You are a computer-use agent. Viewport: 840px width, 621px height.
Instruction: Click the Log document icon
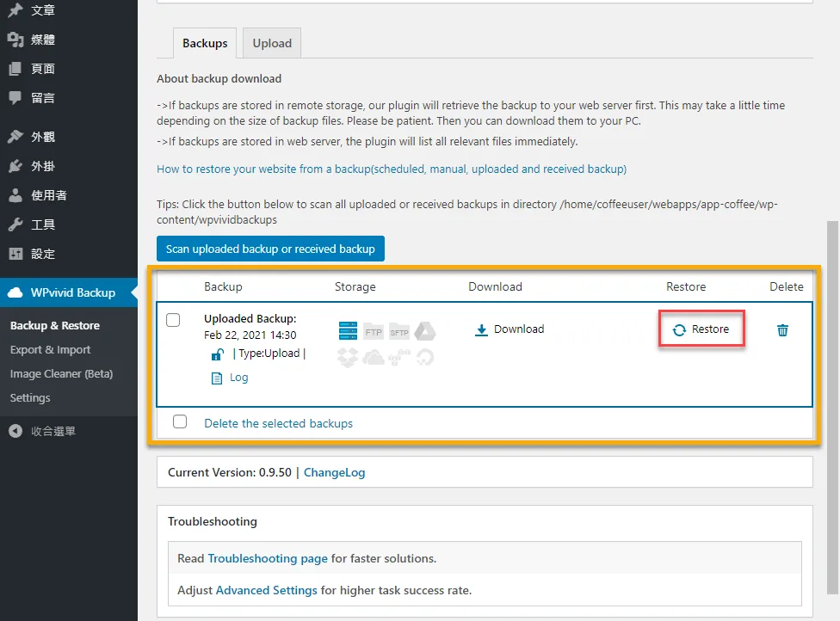coord(216,378)
